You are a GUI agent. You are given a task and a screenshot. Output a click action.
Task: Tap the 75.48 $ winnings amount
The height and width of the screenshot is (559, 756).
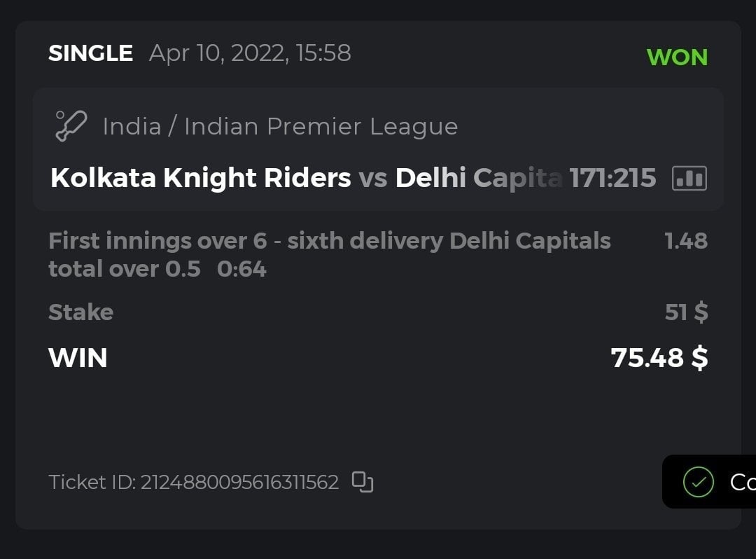coord(659,358)
